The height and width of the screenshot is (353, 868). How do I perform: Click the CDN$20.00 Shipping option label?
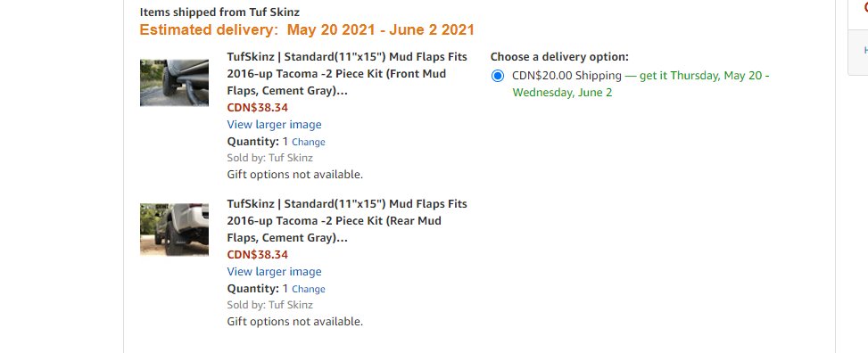tap(566, 75)
